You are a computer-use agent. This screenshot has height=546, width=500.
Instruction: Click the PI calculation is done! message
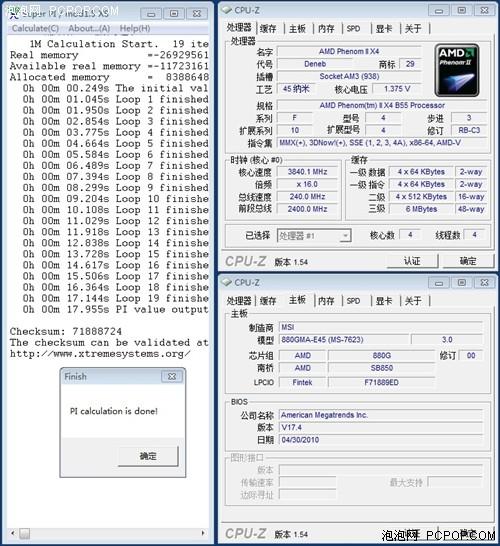pyautogui.click(x=114, y=411)
